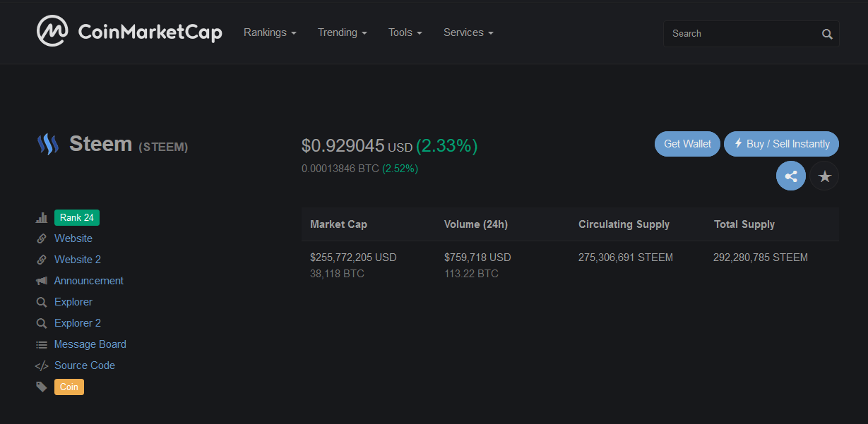The height and width of the screenshot is (424, 868).
Task: Click the search magnifier icon
Action: click(x=827, y=34)
